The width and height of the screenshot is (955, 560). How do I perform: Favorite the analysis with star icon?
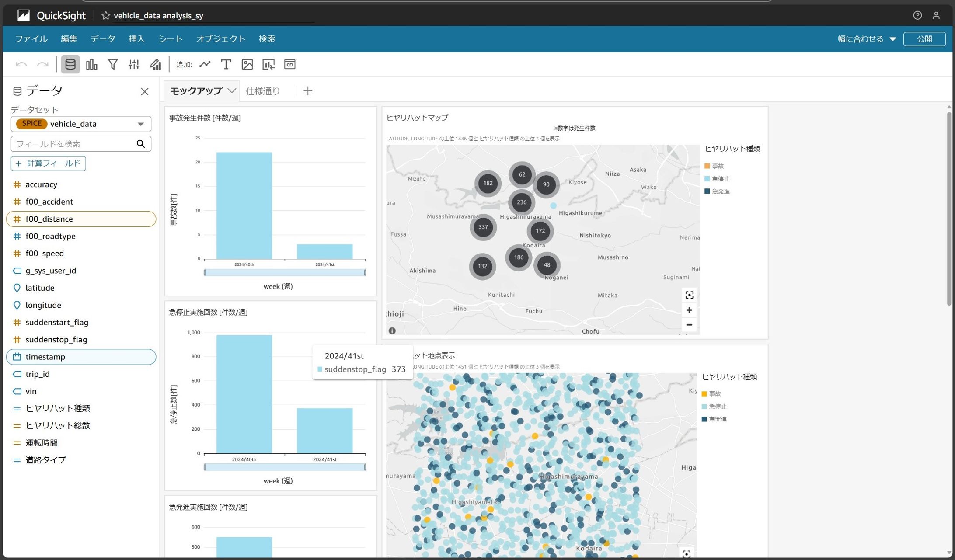(105, 16)
